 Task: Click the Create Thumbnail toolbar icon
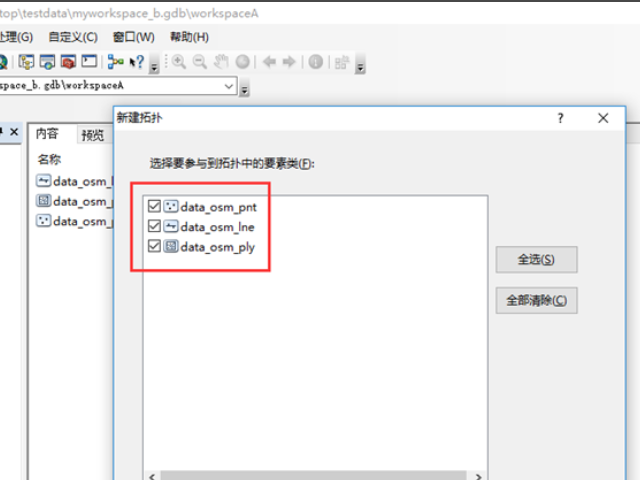[342, 62]
